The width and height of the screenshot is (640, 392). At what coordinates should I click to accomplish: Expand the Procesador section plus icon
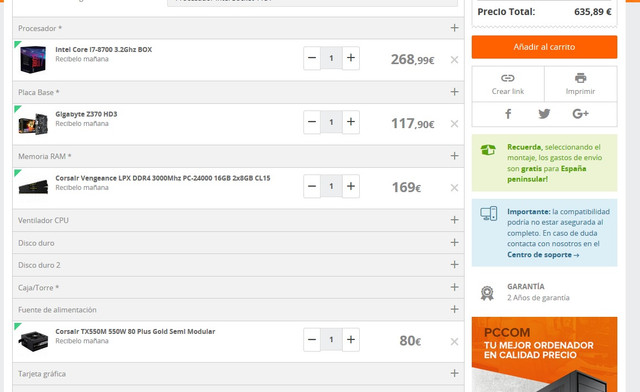(454, 28)
